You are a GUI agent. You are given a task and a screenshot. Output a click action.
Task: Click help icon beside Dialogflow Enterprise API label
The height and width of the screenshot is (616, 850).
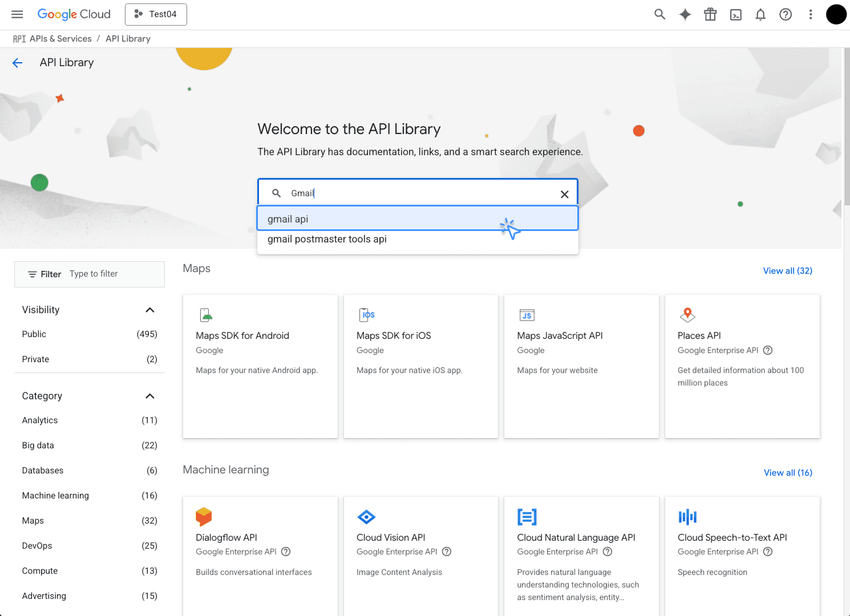pyautogui.click(x=286, y=552)
